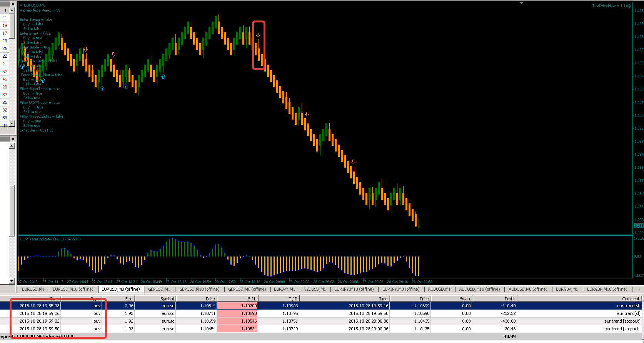The image size is (644, 343).
Task: Sort results by the Swap column header
Action: point(451,299)
